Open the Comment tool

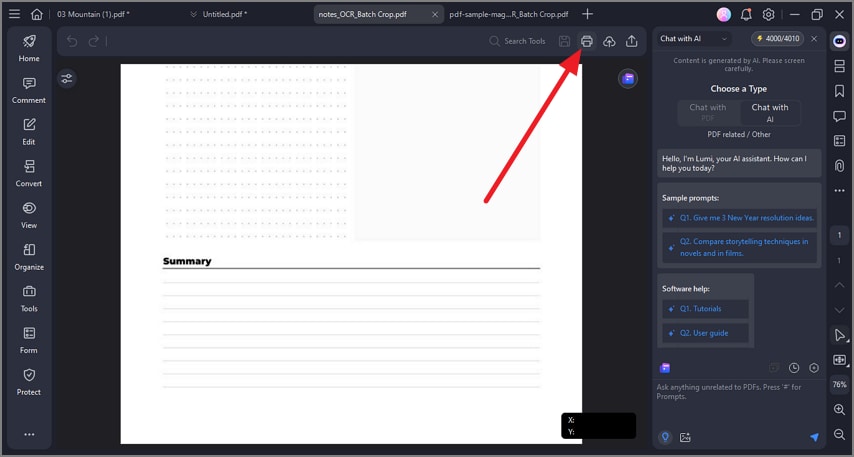pyautogui.click(x=29, y=90)
